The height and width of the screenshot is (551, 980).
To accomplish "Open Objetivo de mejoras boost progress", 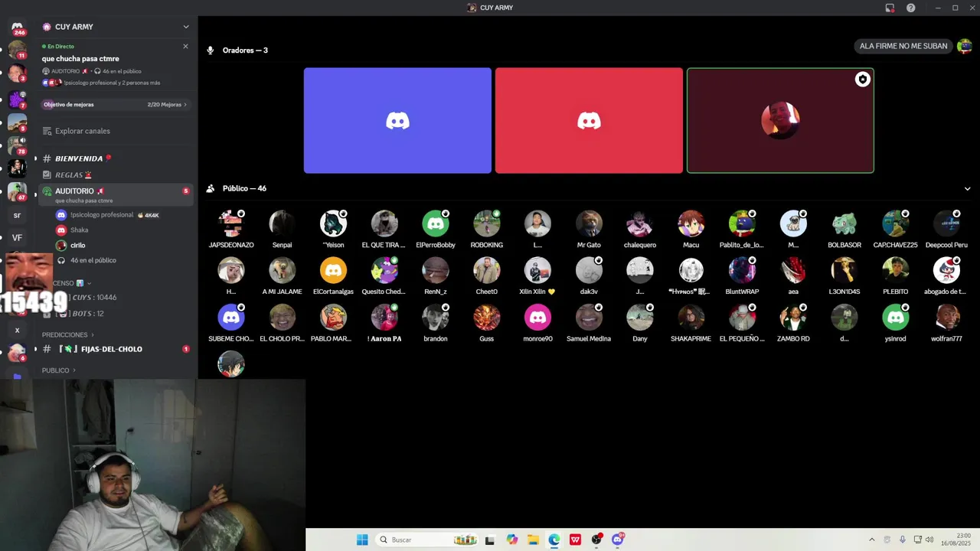I will [x=115, y=104].
